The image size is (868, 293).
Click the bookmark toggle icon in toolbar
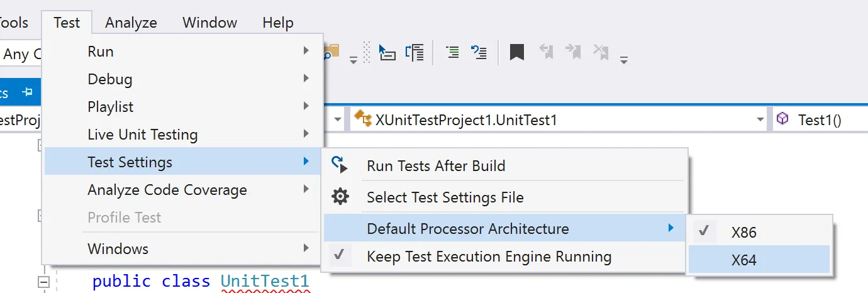pyautogui.click(x=517, y=52)
